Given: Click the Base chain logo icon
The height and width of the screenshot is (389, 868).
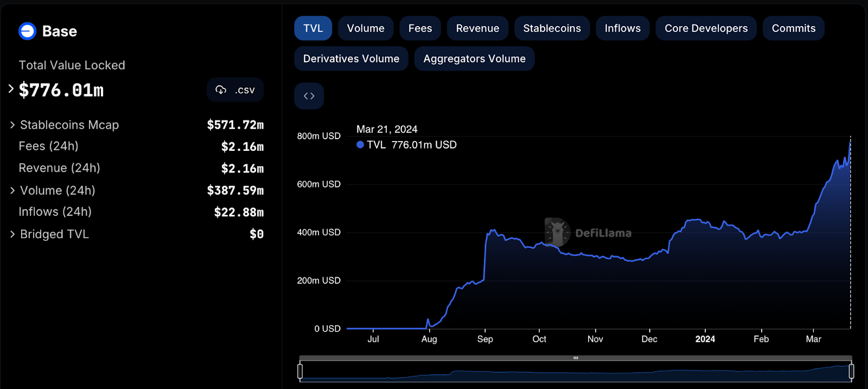Looking at the screenshot, I should (x=27, y=31).
